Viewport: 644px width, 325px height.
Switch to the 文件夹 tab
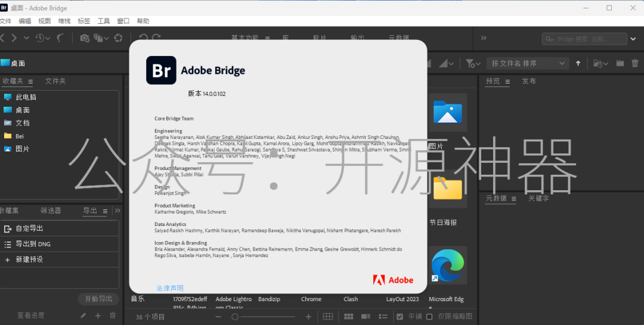point(55,81)
